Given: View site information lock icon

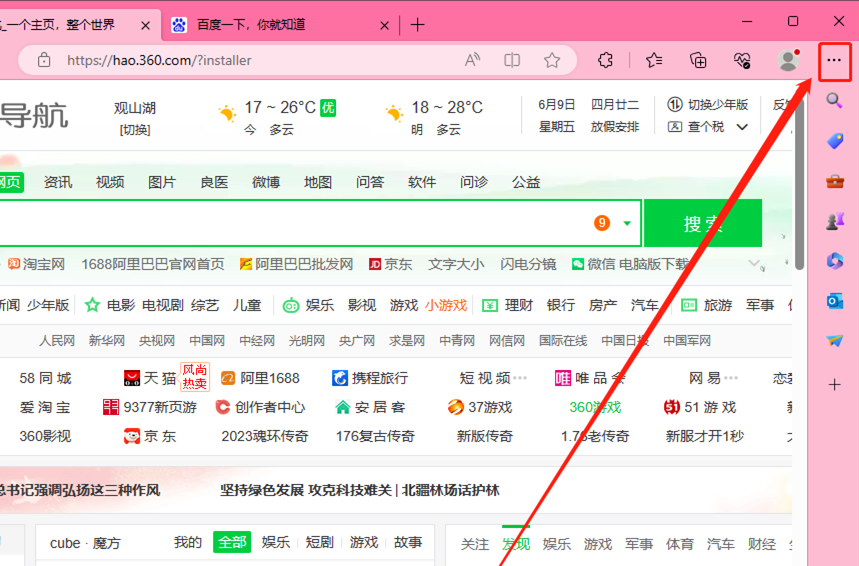Looking at the screenshot, I should [44, 60].
